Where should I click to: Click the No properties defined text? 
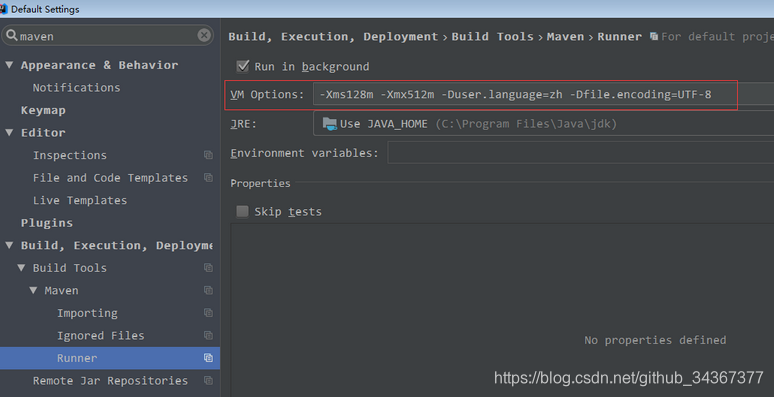(x=655, y=340)
